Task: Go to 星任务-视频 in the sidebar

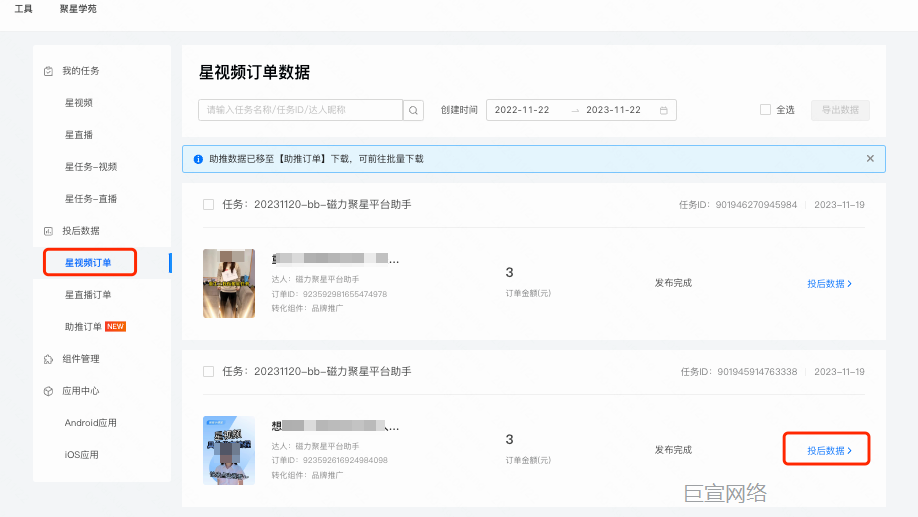Action: [91, 167]
